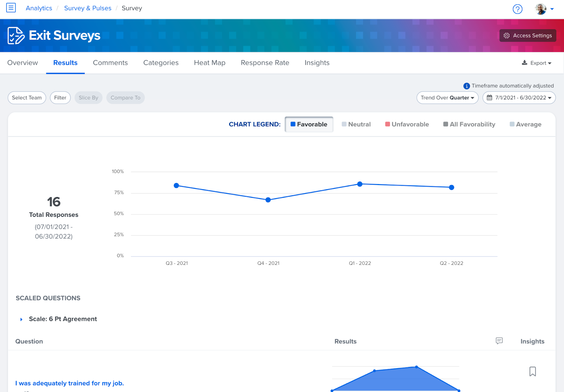This screenshot has height=392, width=564.
Task: Click the Q3 - 2021 data point
Action: coord(177,185)
